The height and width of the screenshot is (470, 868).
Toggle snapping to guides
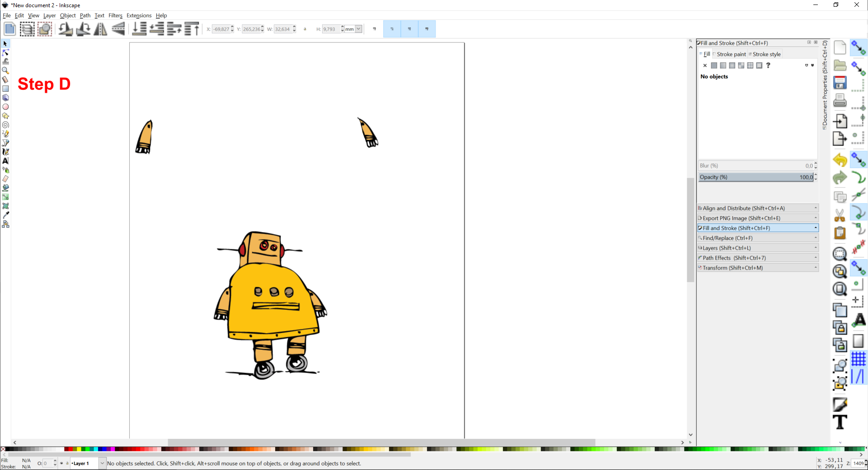click(x=859, y=377)
